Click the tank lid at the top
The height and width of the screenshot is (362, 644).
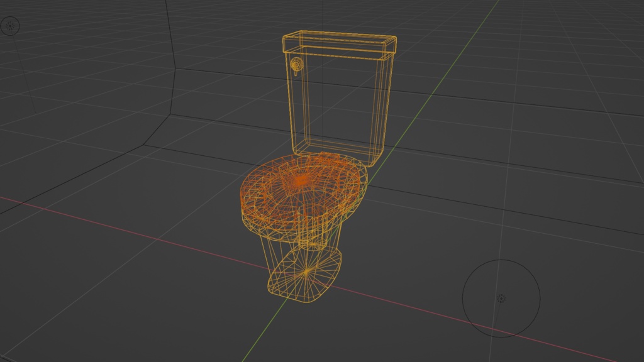click(x=340, y=38)
